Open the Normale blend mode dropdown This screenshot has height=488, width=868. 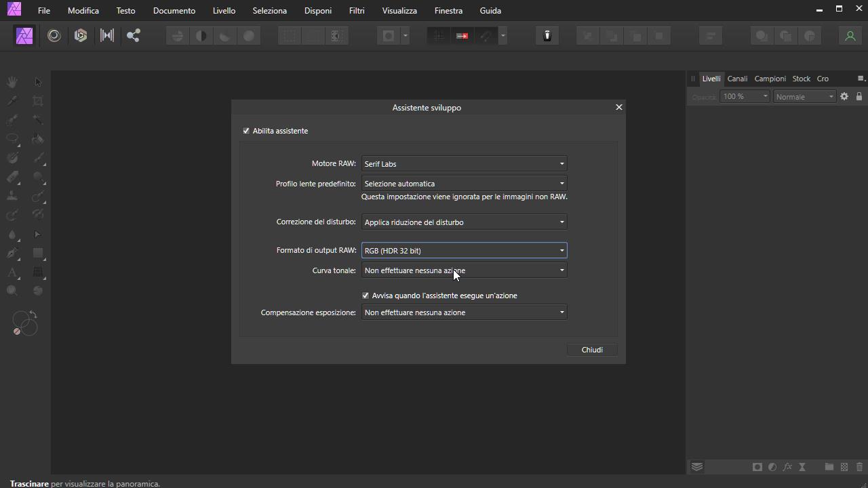tap(804, 97)
